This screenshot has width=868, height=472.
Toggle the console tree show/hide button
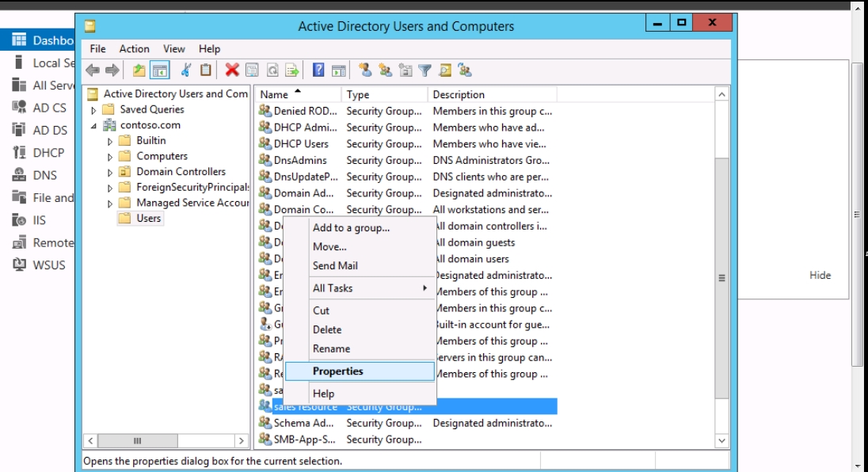pyautogui.click(x=160, y=70)
